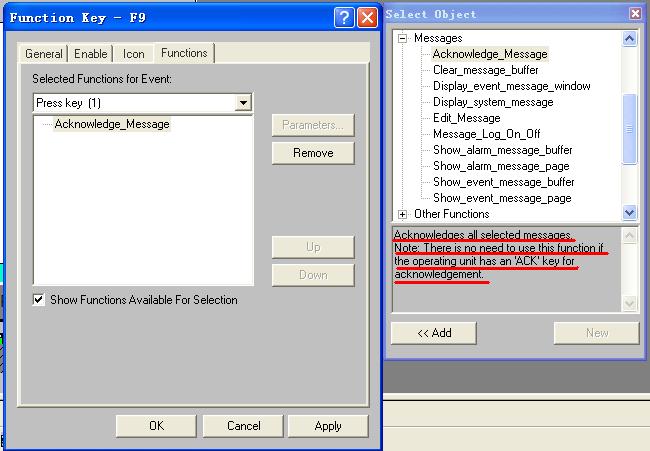Image resolution: width=650 pixels, height=451 pixels.
Task: Click the Help question mark icon in title bar
Action: 344,17
